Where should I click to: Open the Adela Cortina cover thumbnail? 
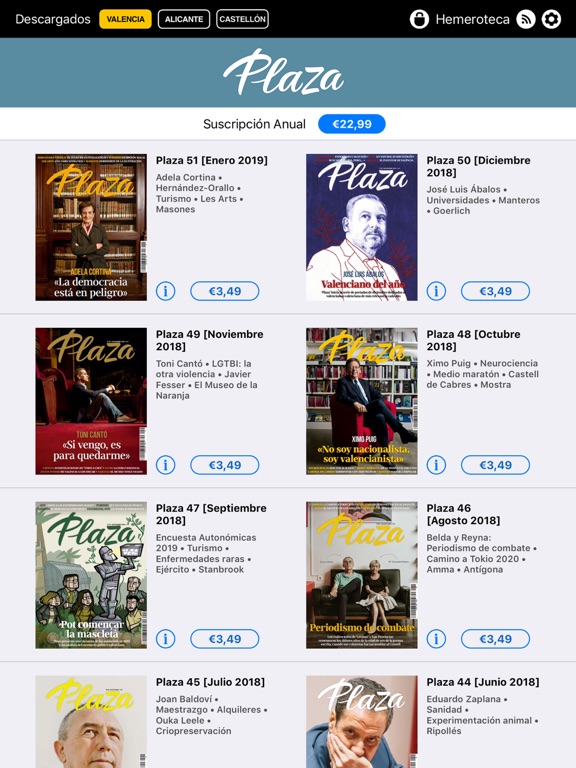[x=91, y=227]
